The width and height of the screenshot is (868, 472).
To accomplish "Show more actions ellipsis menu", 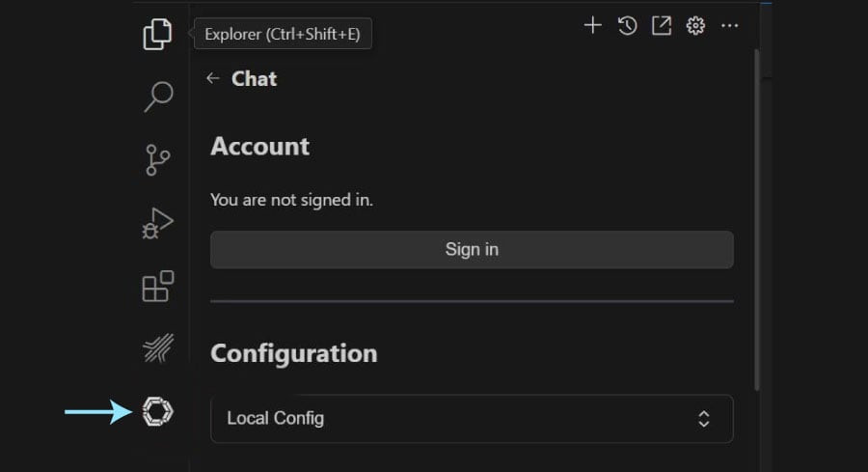I will 730,25.
